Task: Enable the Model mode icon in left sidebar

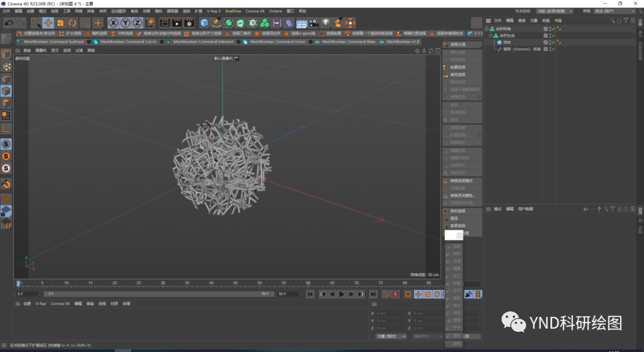Action: (6, 54)
